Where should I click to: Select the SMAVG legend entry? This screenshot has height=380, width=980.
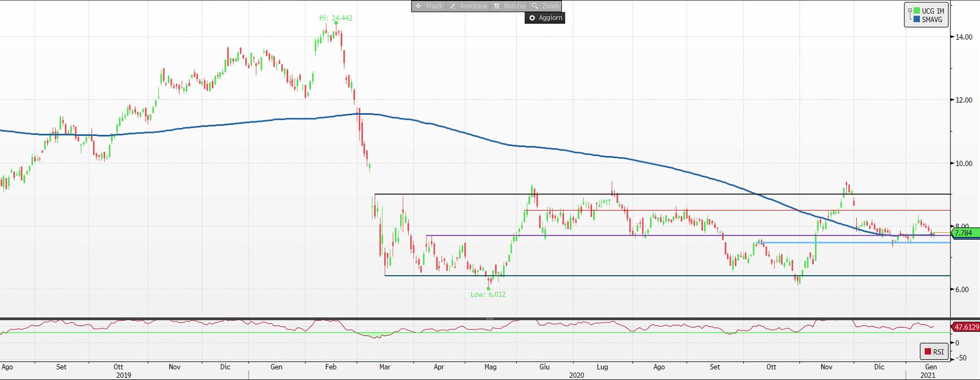932,20
